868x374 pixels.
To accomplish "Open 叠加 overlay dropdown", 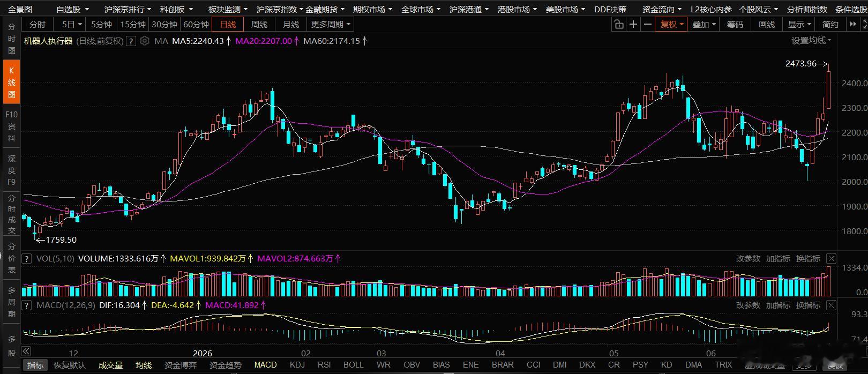I will pyautogui.click(x=704, y=25).
